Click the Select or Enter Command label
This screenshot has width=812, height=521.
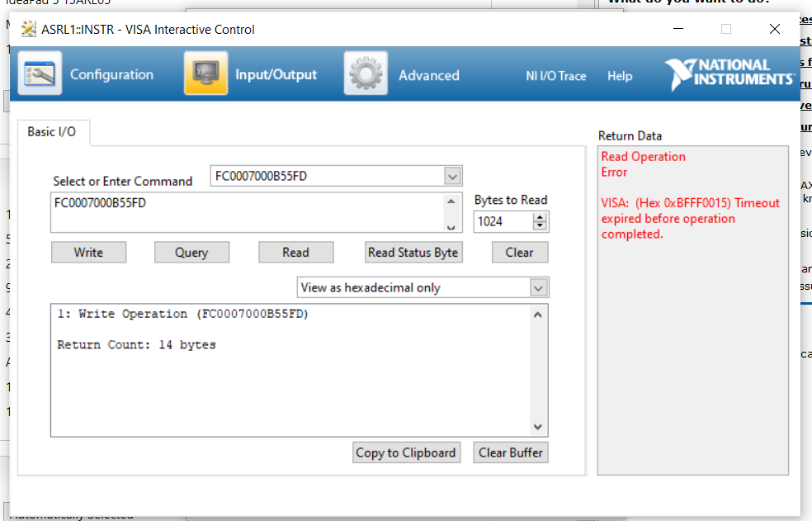(x=122, y=182)
